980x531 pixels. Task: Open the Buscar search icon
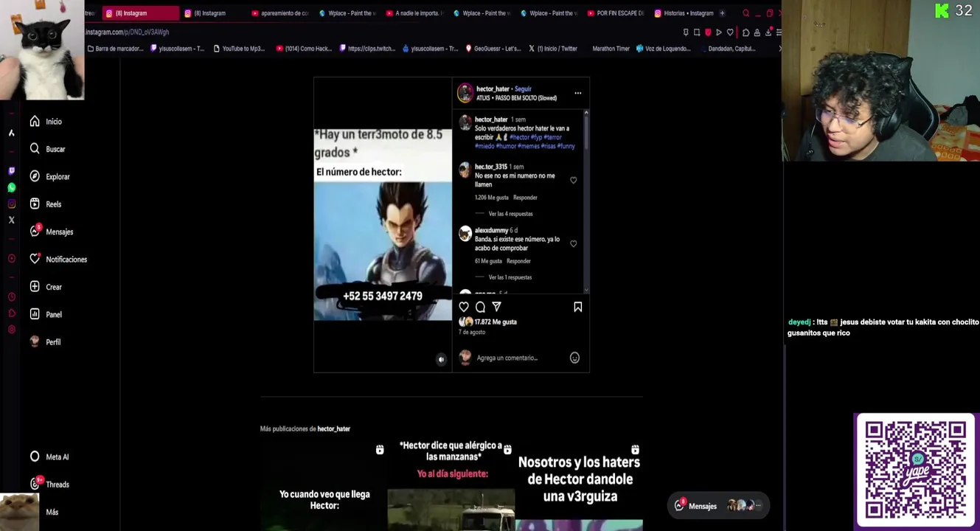(x=35, y=149)
